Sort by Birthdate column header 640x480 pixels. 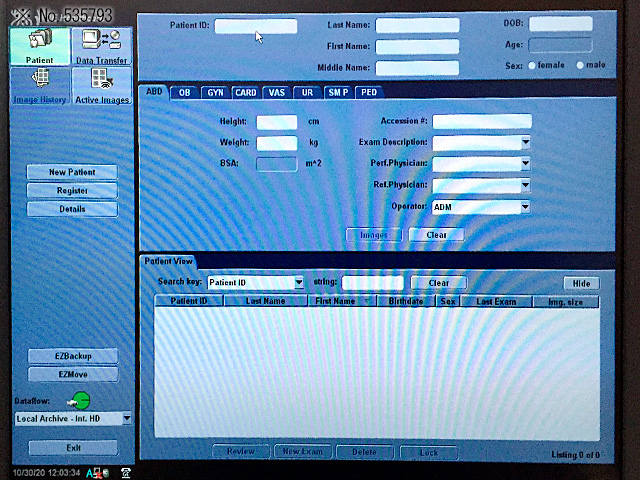[406, 301]
